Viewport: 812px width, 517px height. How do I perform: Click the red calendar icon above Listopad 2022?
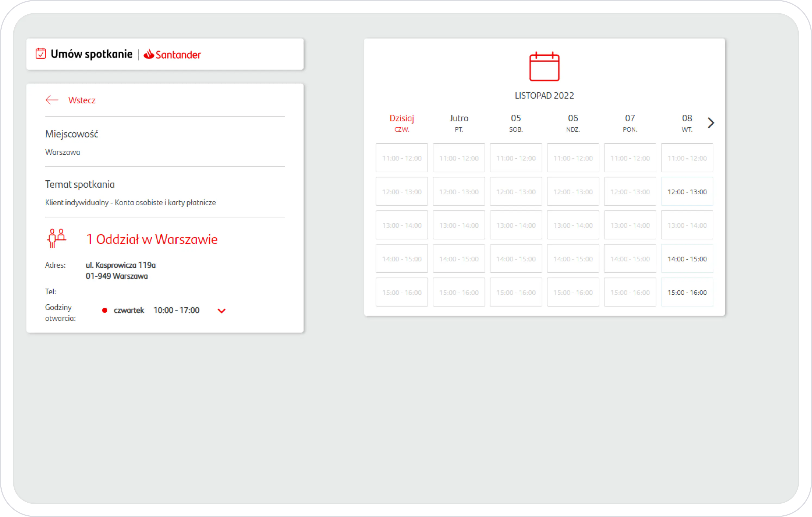tap(544, 67)
